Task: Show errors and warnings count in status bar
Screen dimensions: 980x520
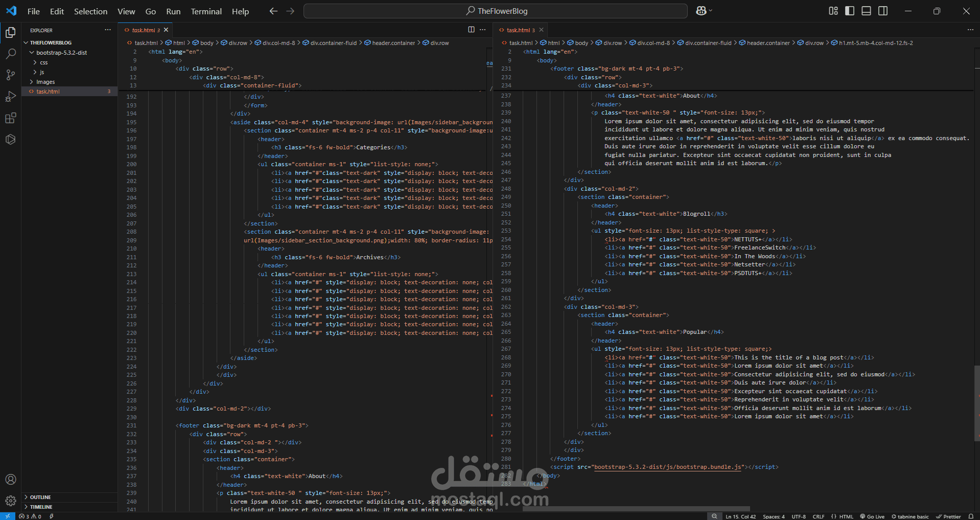Action: pos(30,516)
